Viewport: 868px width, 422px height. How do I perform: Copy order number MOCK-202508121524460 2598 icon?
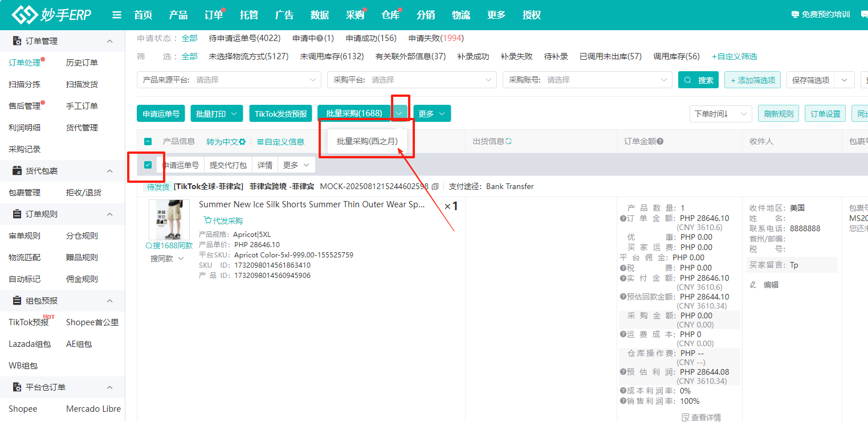[x=435, y=186]
